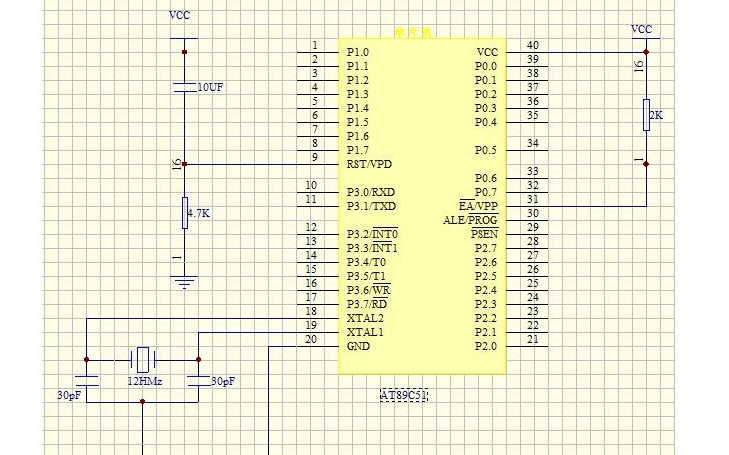This screenshot has height=455, width=729.
Task: Click the dashed AT89C51 designator label
Action: (404, 396)
